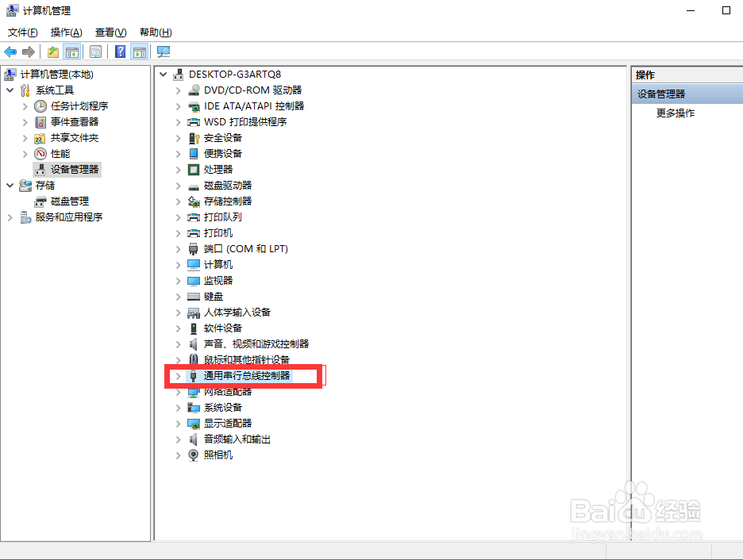Expand the 软件设备 category
The height and width of the screenshot is (560, 743).
pos(178,328)
